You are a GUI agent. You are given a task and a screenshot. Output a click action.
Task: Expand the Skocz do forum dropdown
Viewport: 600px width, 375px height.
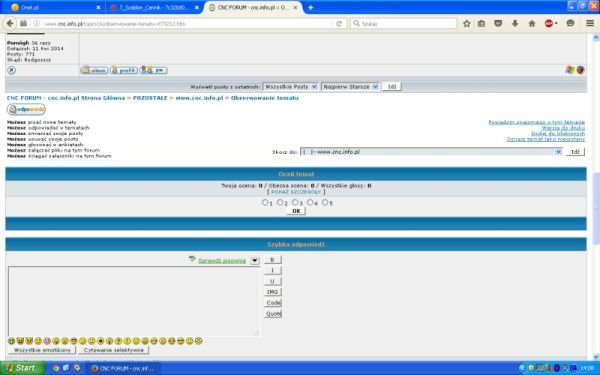coord(431,152)
